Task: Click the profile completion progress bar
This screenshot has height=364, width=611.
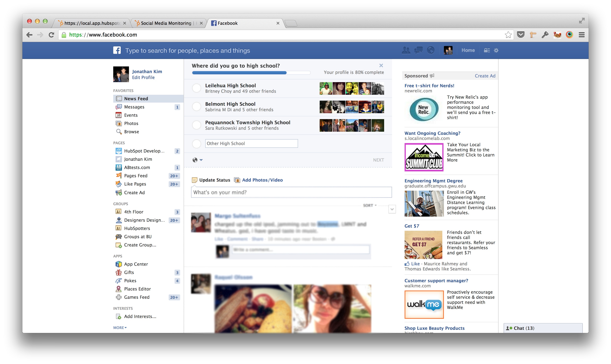Action: click(251, 73)
